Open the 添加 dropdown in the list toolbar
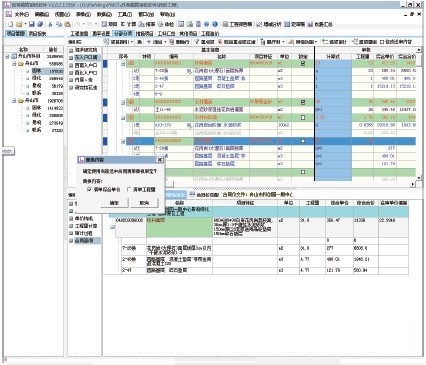The height and width of the screenshot is (365, 426). [x=165, y=42]
